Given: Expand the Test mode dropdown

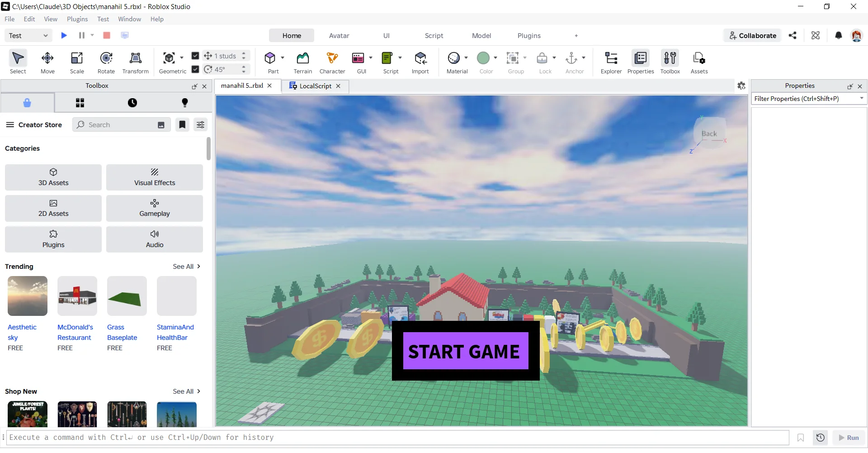Looking at the screenshot, I should (28, 35).
